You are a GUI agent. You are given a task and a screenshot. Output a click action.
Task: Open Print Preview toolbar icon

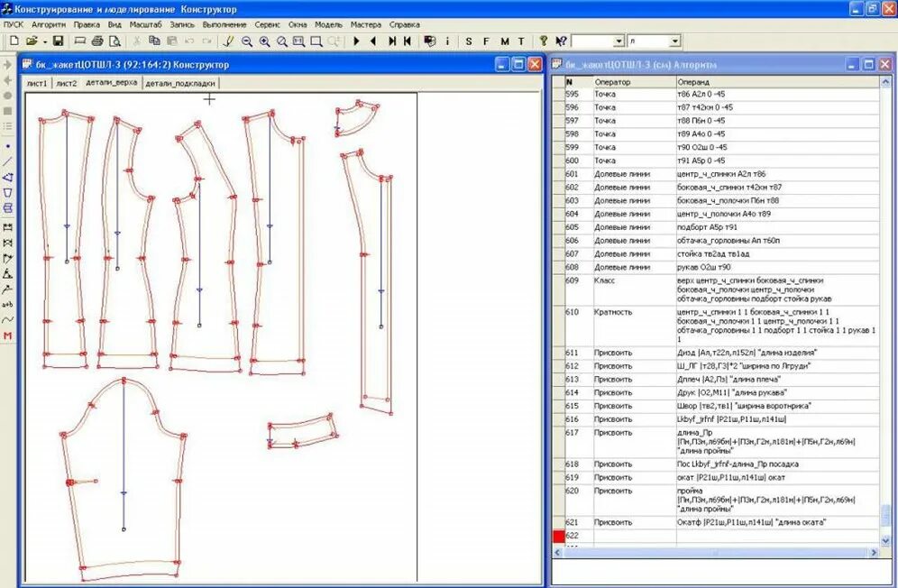[x=115, y=41]
